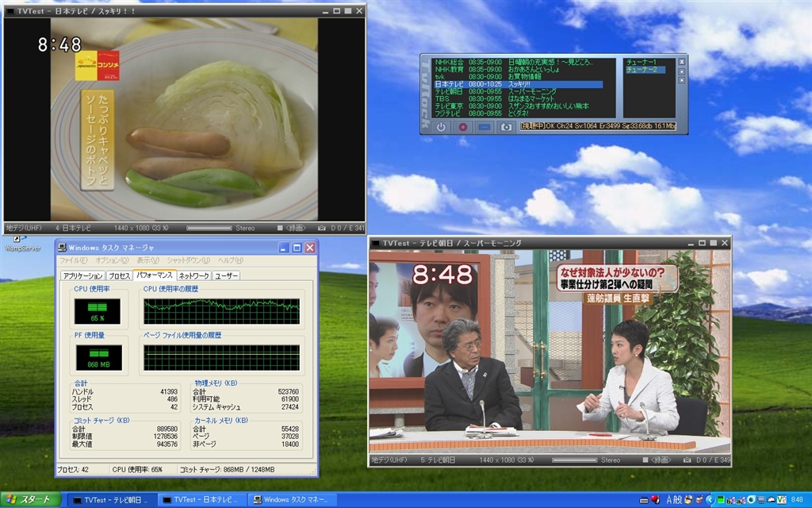
Task: Click the IME input mode 'A般' indicator
Action: click(x=674, y=500)
